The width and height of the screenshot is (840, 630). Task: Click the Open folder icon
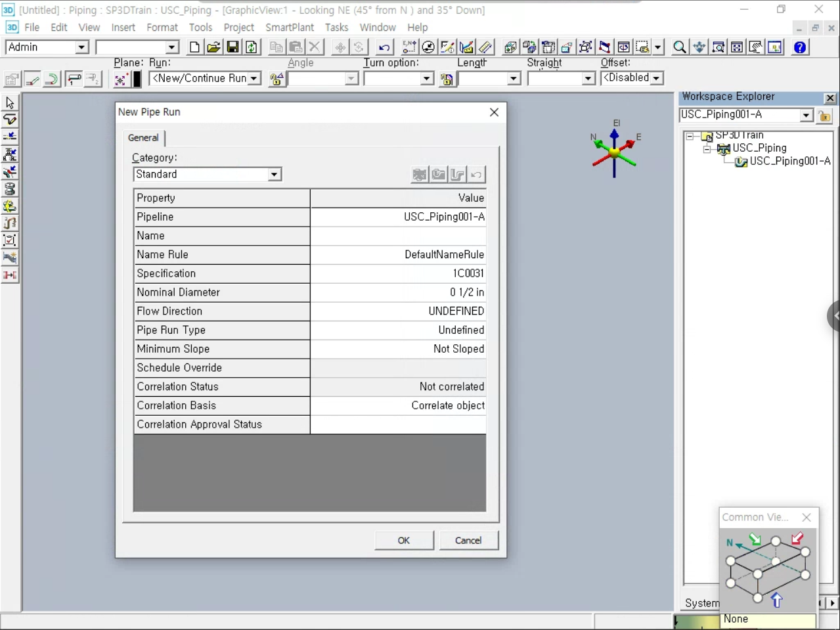[x=213, y=47]
